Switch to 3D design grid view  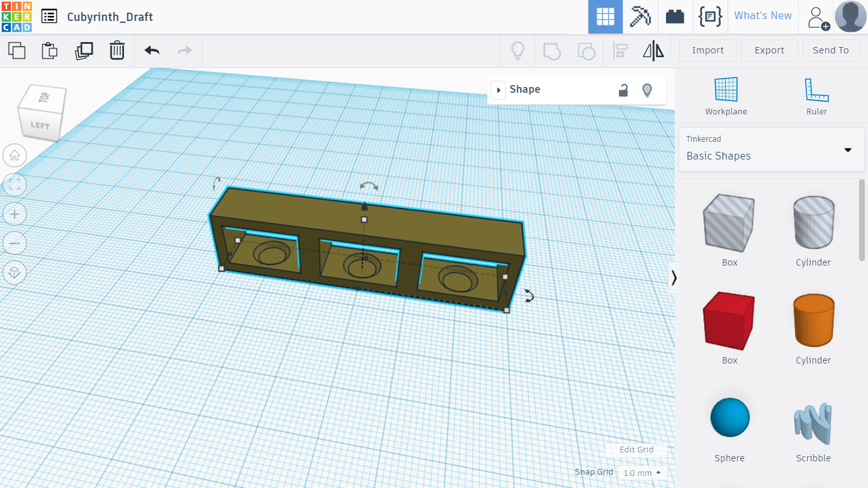point(605,17)
